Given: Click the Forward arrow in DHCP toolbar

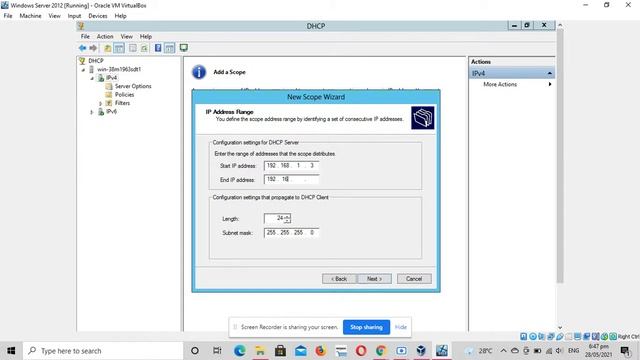Looking at the screenshot, I should (93, 48).
